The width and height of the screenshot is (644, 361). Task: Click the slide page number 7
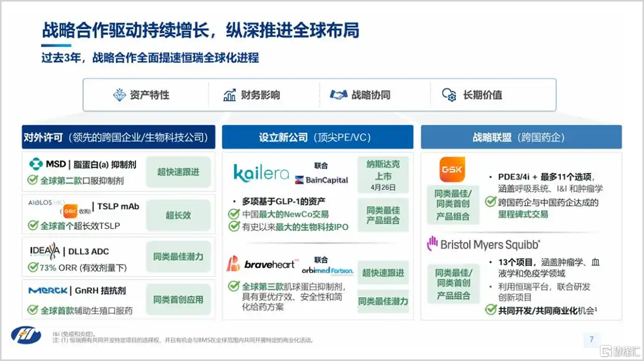[591, 339]
